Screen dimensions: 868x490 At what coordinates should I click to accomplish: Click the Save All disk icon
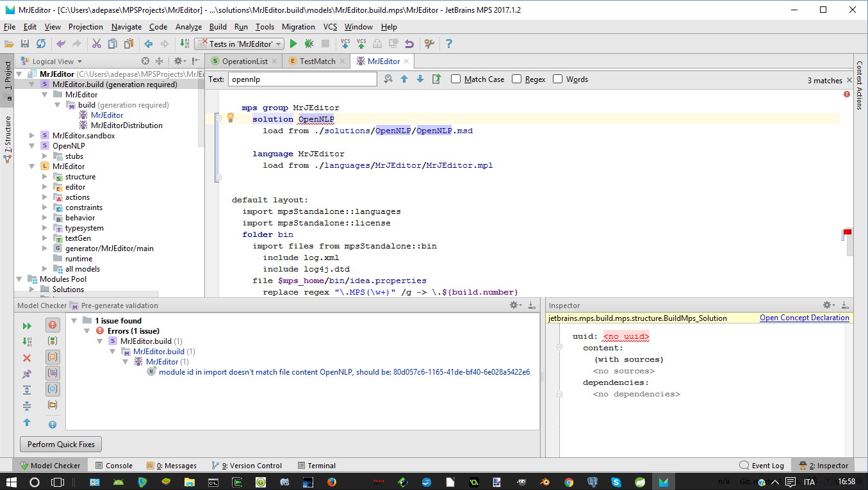tap(25, 44)
